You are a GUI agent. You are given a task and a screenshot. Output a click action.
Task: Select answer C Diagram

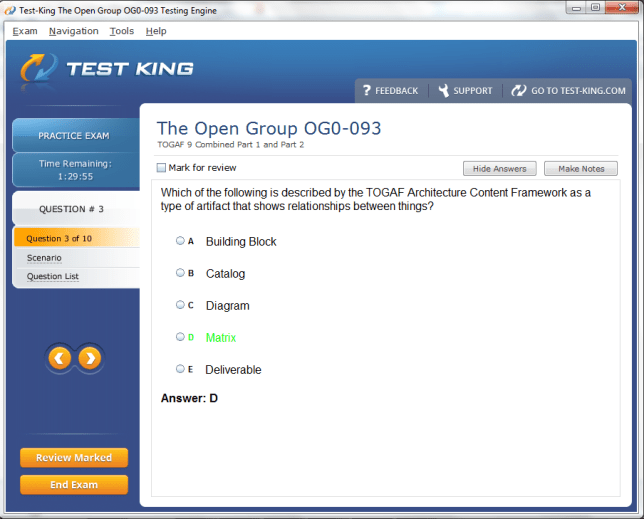pos(180,305)
